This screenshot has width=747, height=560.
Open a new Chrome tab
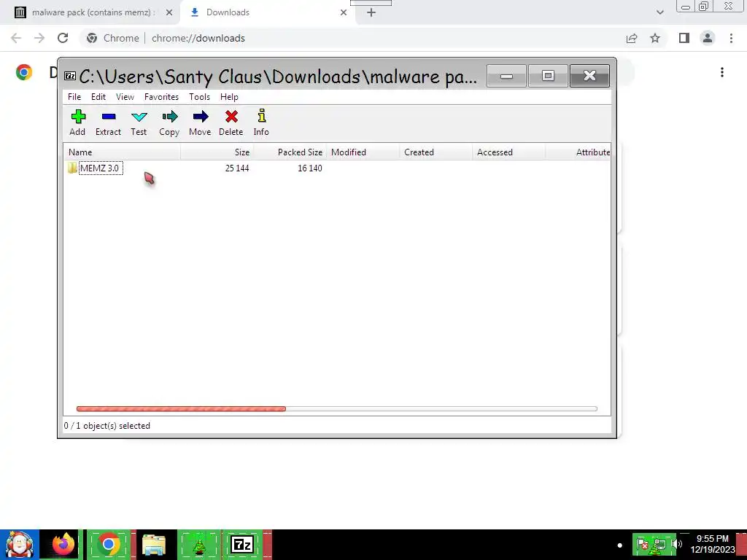(x=371, y=12)
